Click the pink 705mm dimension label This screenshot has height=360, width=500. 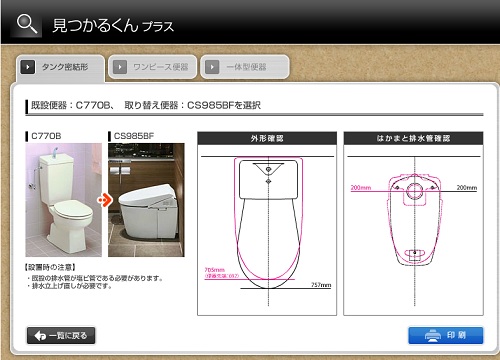pyautogui.click(x=215, y=270)
